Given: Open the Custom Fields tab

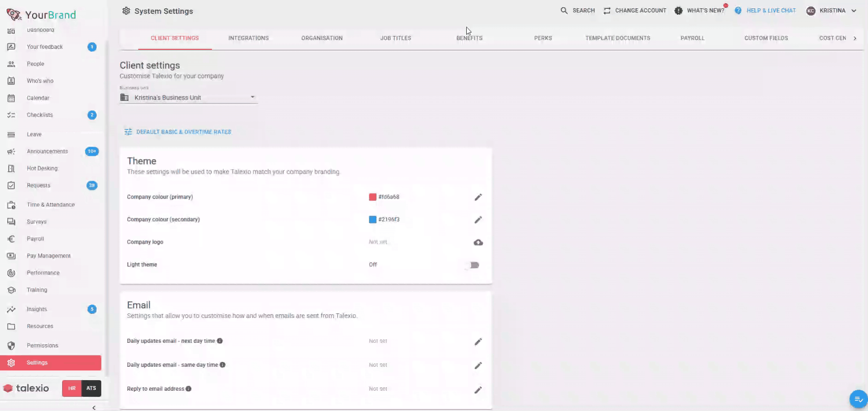Looking at the screenshot, I should coord(766,38).
